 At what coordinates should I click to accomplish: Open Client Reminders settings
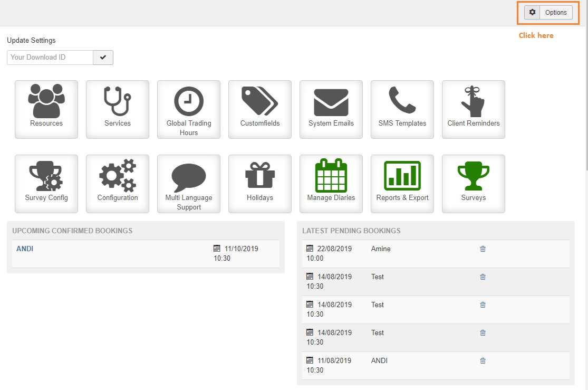473,109
